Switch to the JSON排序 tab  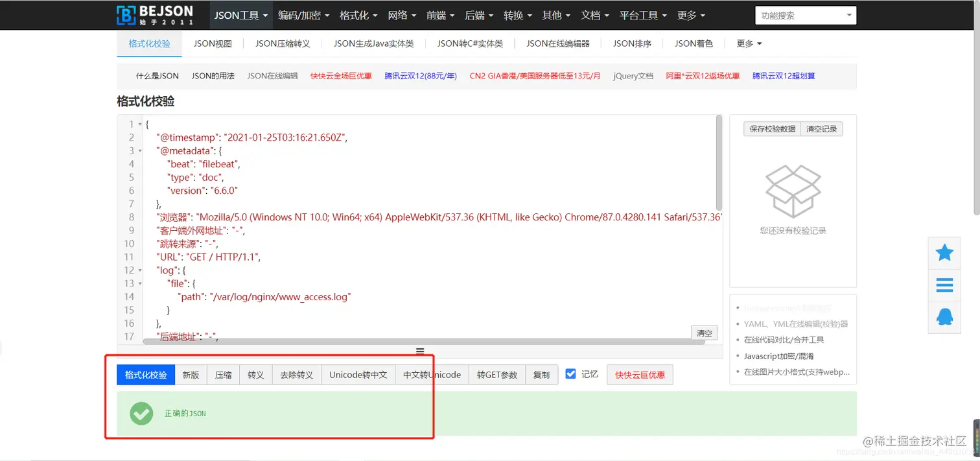pos(632,43)
